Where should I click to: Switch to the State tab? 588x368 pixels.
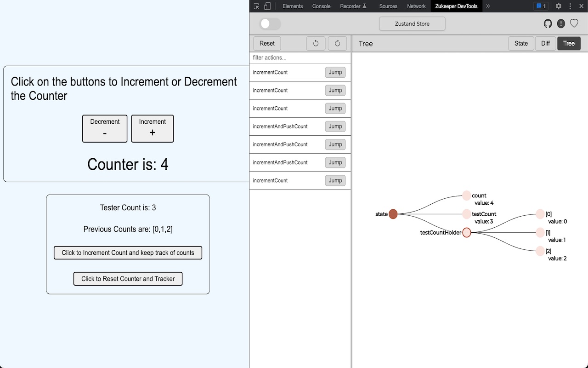coord(521,43)
